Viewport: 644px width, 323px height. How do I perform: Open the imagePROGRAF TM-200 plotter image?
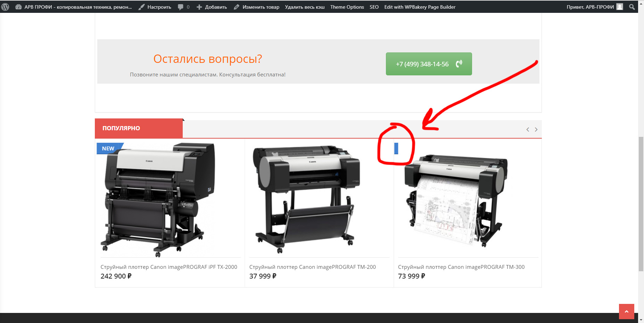(x=307, y=199)
